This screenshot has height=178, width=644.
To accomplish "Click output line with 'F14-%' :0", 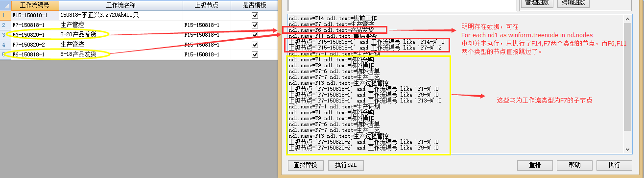I will [x=366, y=42].
